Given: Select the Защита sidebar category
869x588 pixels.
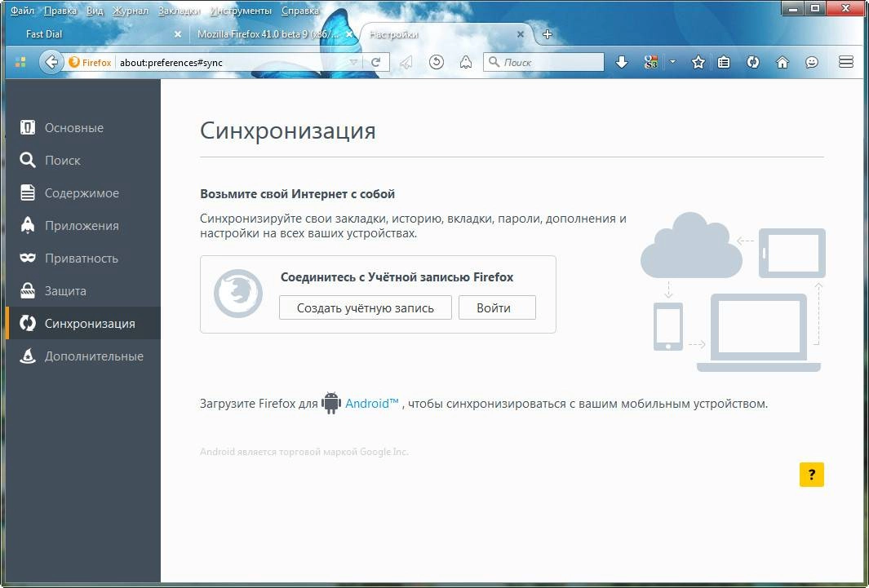Looking at the screenshot, I should click(83, 291).
